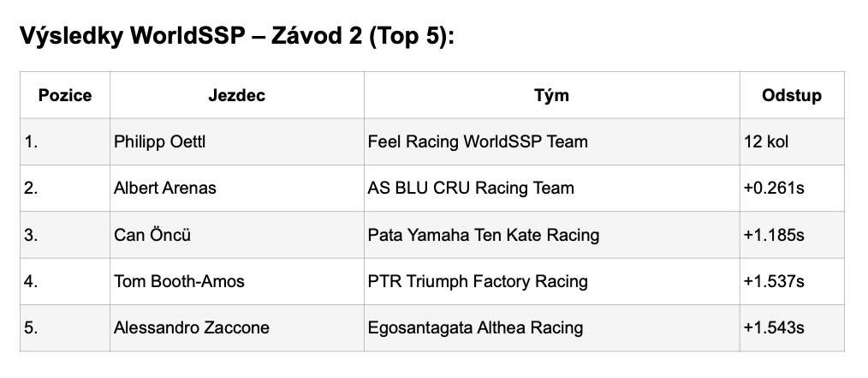The image size is (868, 378).
Task: Select the AS BLU CRU Racing Team cell
Action: click(470, 188)
